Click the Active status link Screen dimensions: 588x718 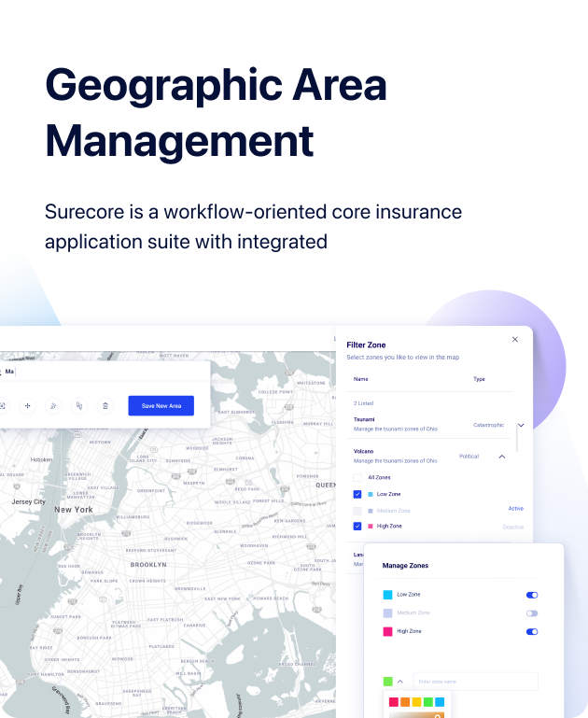click(516, 508)
